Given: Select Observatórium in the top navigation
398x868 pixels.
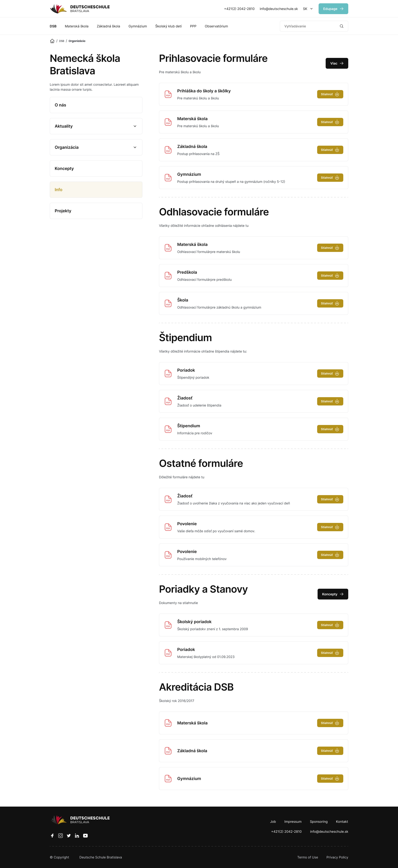Looking at the screenshot, I should pos(216,26).
